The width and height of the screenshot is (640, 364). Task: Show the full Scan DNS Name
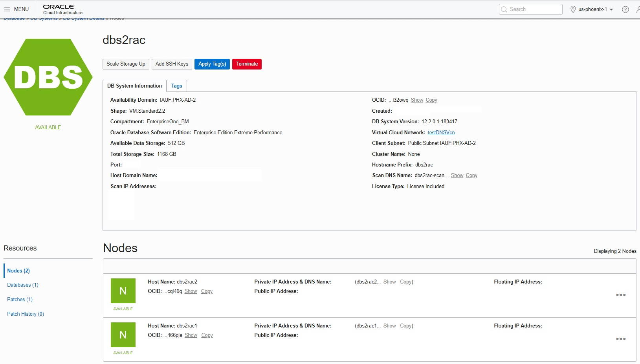click(x=457, y=176)
